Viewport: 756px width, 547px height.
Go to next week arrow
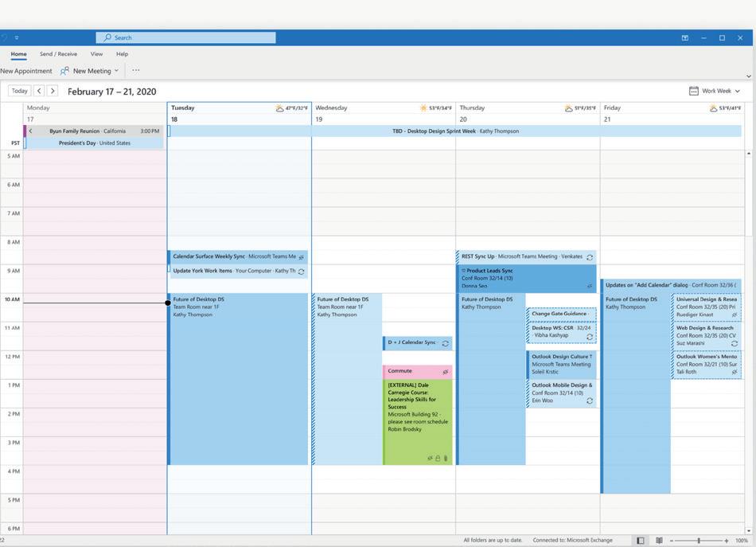[53, 91]
